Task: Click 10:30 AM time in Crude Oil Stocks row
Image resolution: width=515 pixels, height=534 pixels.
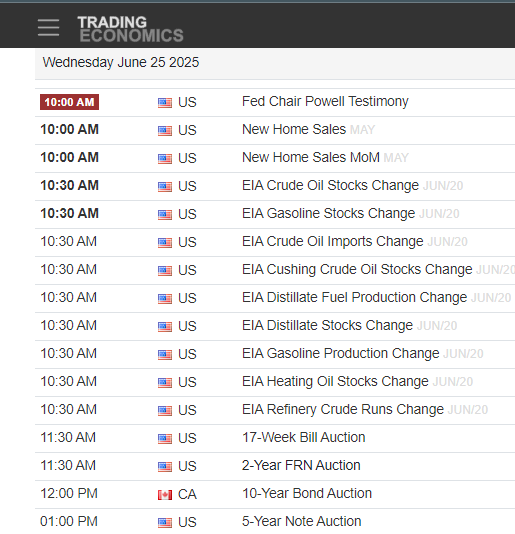Action: pos(69,185)
